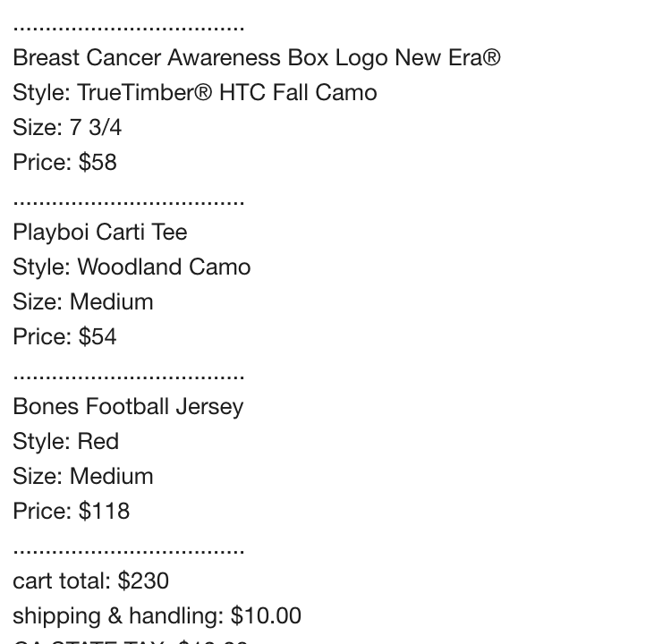
Task: Click the Breast Cancer Awareness Box Logo title
Action: coord(257,58)
